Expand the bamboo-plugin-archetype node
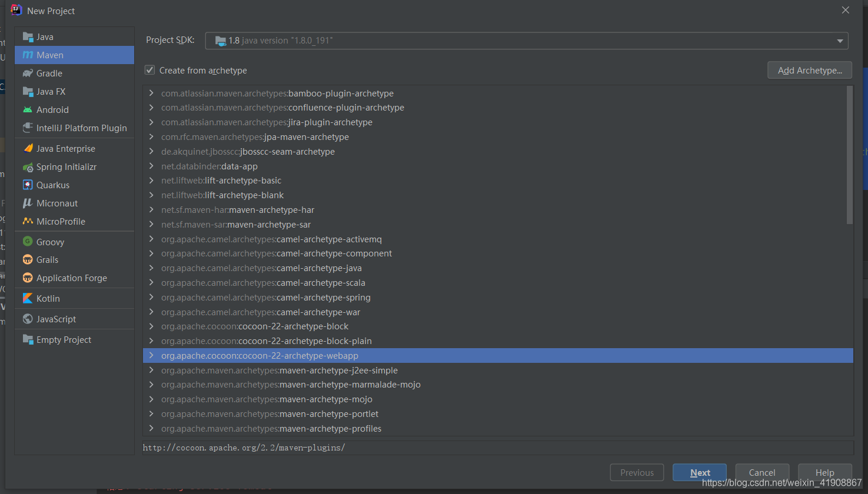Image resolution: width=868 pixels, height=494 pixels. [x=151, y=93]
